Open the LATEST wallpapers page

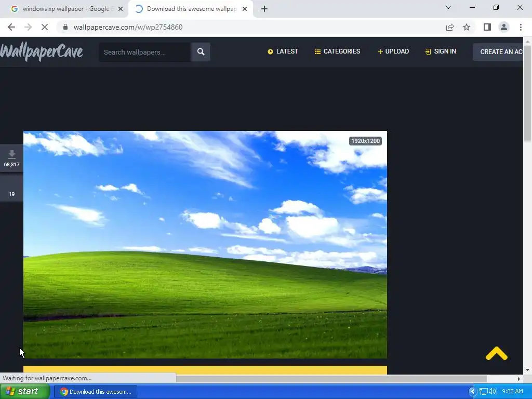283,51
